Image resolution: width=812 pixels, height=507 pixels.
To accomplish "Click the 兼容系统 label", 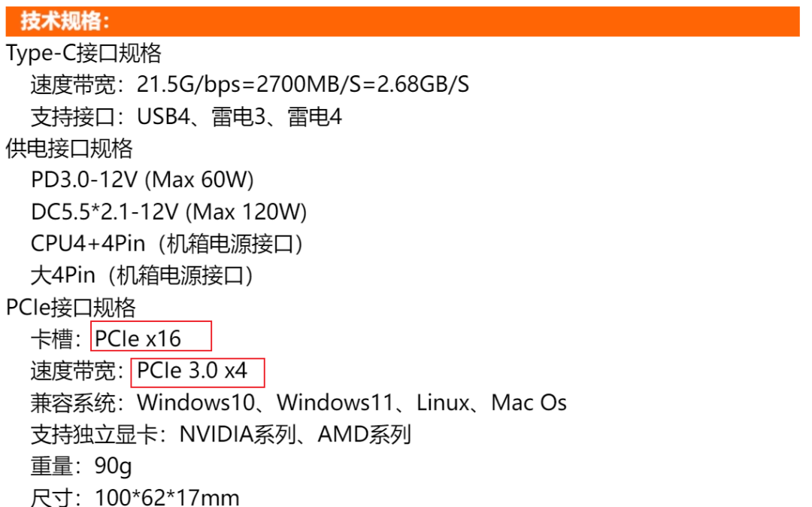I will 72,403.
